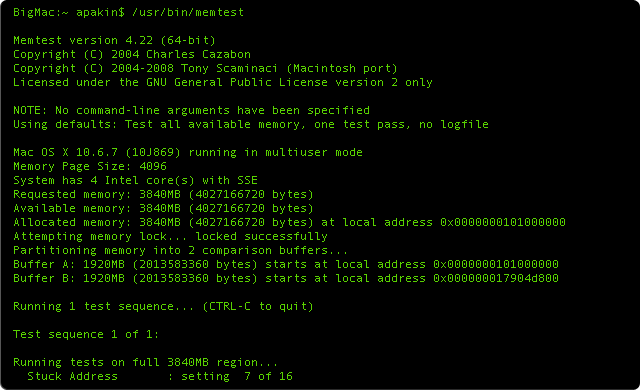Image resolution: width=640 pixels, height=390 pixels.
Task: Click the Requested memory 3840MB line
Action: [163, 194]
